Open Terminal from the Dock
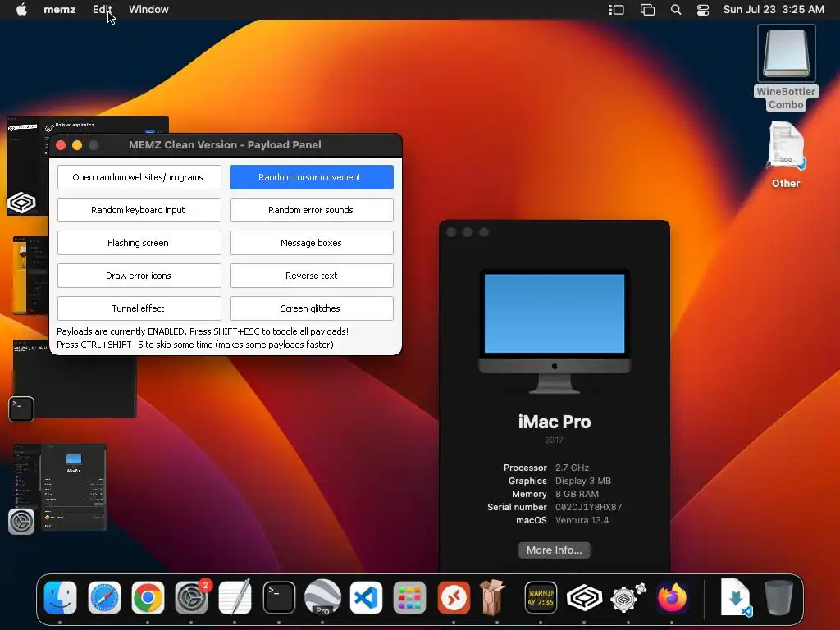Screen dimensions: 840x630 click(279, 597)
